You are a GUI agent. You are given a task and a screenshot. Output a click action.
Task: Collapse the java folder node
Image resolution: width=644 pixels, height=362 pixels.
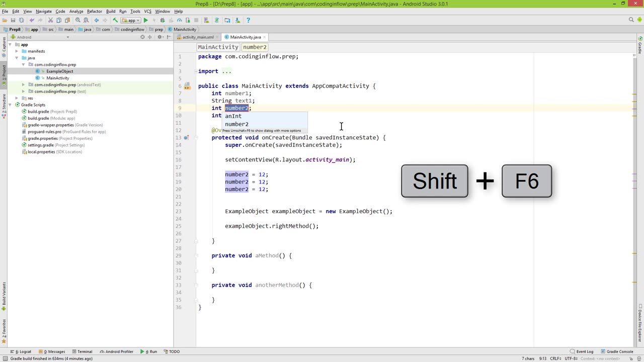[17, 58]
